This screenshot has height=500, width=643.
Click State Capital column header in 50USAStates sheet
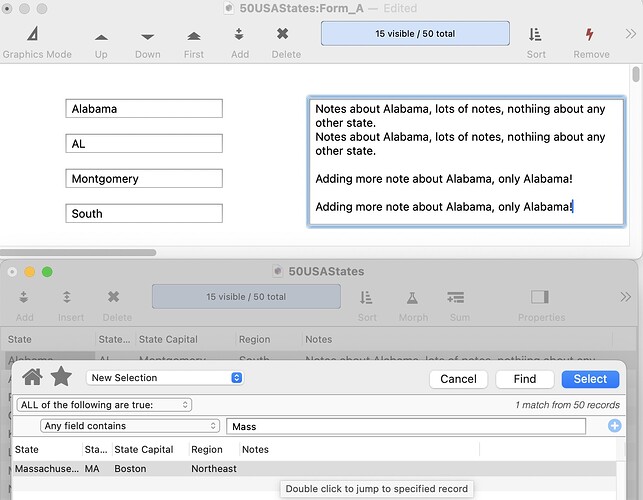pos(168,339)
